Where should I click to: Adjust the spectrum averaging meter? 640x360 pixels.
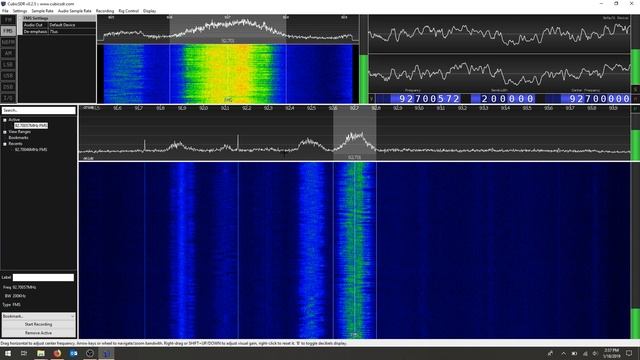[x=636, y=138]
